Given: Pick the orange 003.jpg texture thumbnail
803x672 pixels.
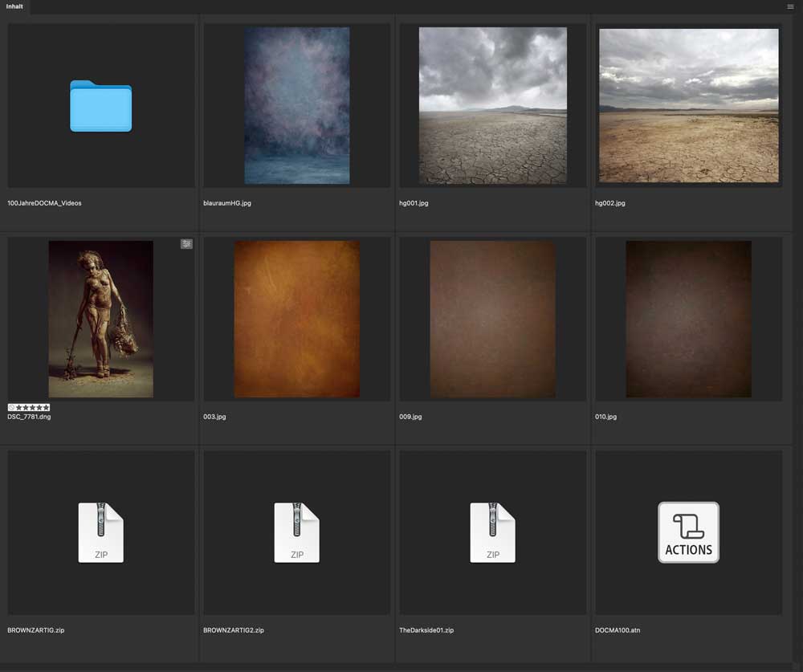Looking at the screenshot, I should point(296,319).
